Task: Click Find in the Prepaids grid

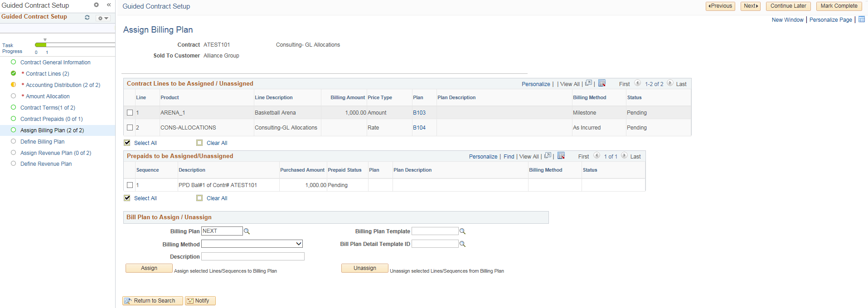Action: pos(509,157)
